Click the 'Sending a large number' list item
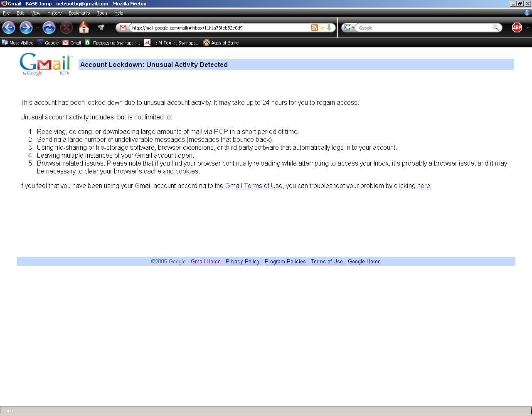 click(155, 139)
